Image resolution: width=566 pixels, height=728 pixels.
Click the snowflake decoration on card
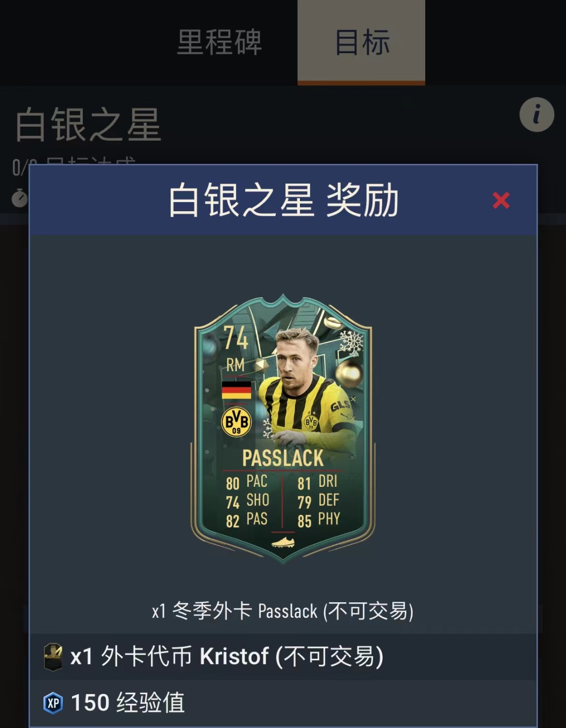coord(352,343)
